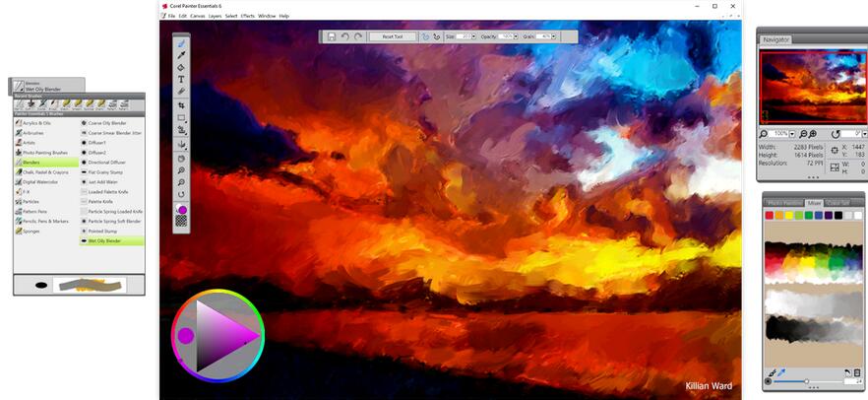Click Zoom Out magnifier in Navigator panel
Viewport: 868px width, 400px height.
(804, 134)
